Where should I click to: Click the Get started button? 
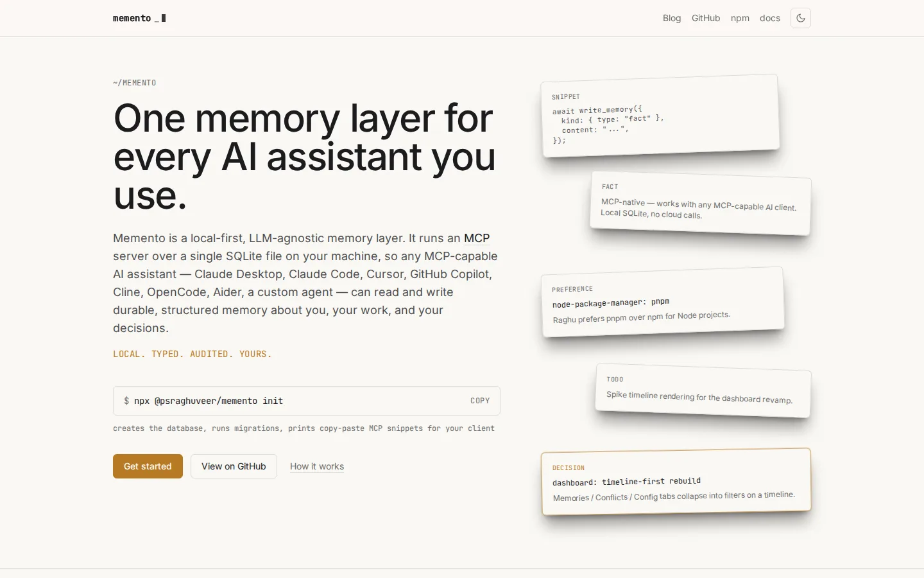[x=148, y=466]
